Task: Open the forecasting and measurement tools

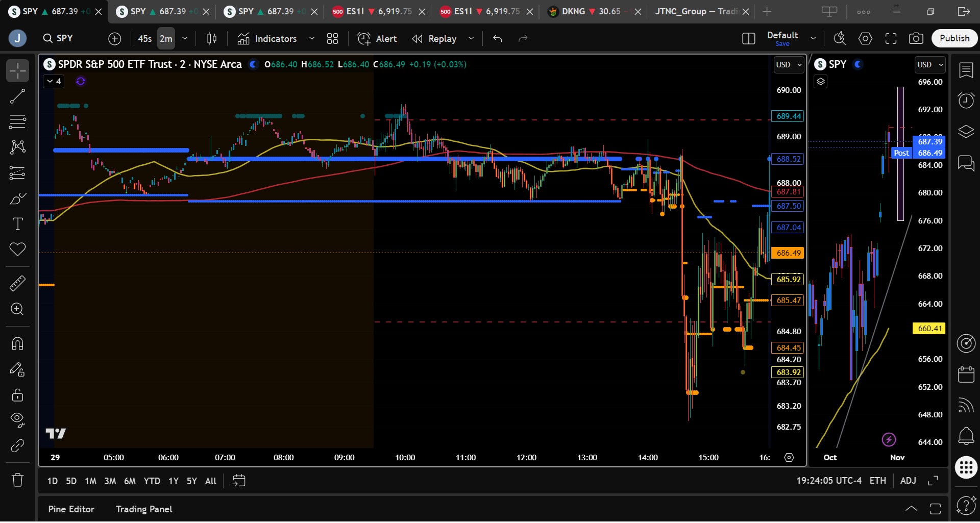Action: (17, 173)
